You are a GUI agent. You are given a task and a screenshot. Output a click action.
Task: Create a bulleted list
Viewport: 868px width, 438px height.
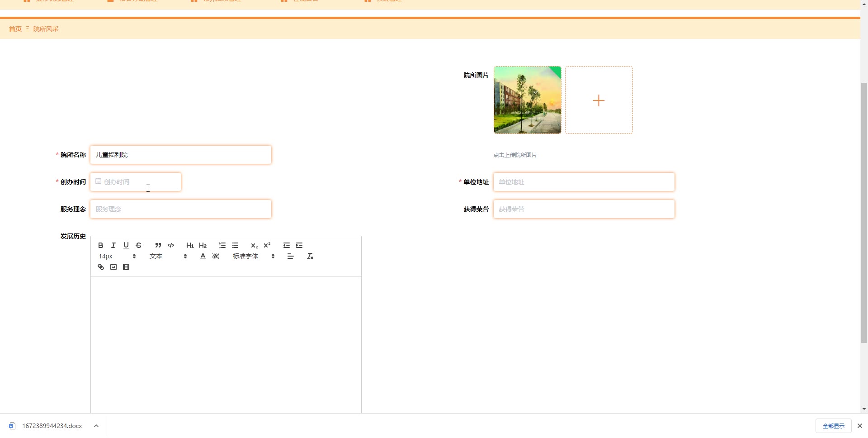235,245
